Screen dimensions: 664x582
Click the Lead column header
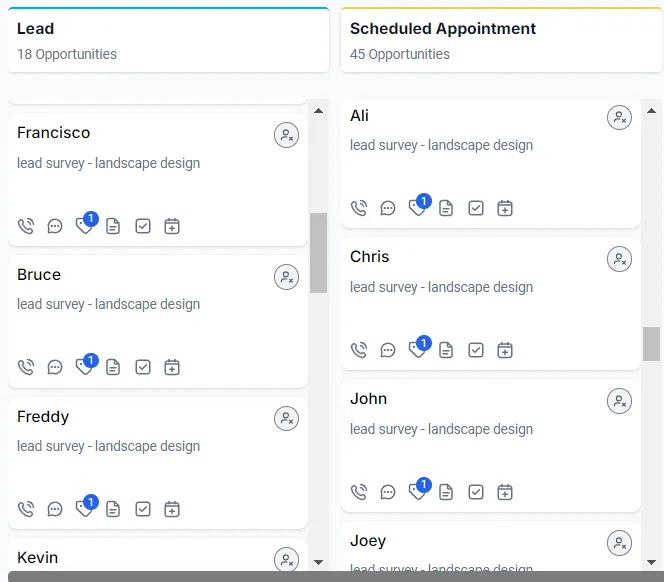(168, 40)
